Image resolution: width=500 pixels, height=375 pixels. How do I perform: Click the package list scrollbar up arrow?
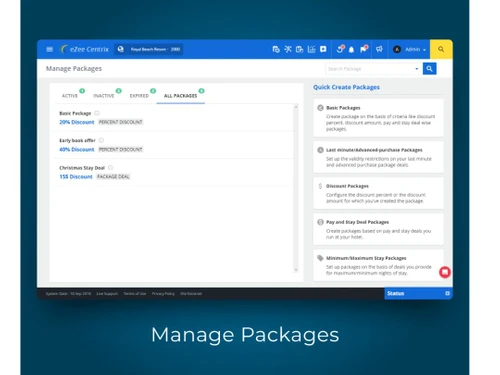[x=296, y=107]
